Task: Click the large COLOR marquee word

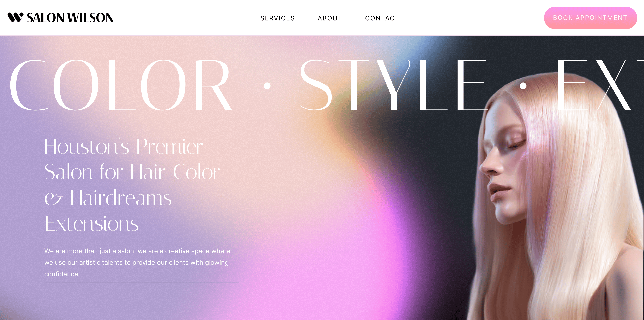Action: [x=121, y=85]
